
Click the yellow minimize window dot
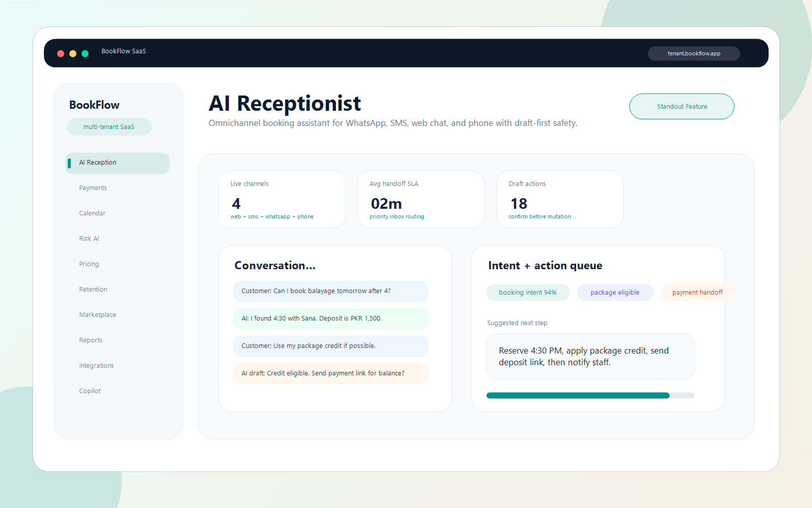pyautogui.click(x=73, y=53)
